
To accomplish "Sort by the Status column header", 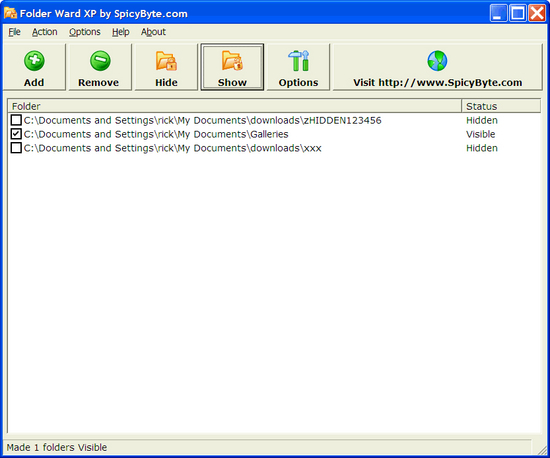I will click(x=501, y=106).
